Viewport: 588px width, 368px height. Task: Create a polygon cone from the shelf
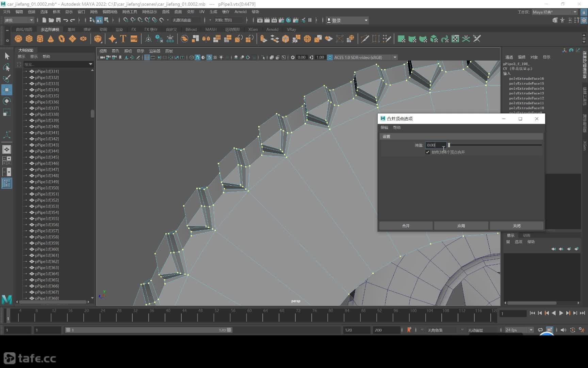pyautogui.click(x=51, y=39)
